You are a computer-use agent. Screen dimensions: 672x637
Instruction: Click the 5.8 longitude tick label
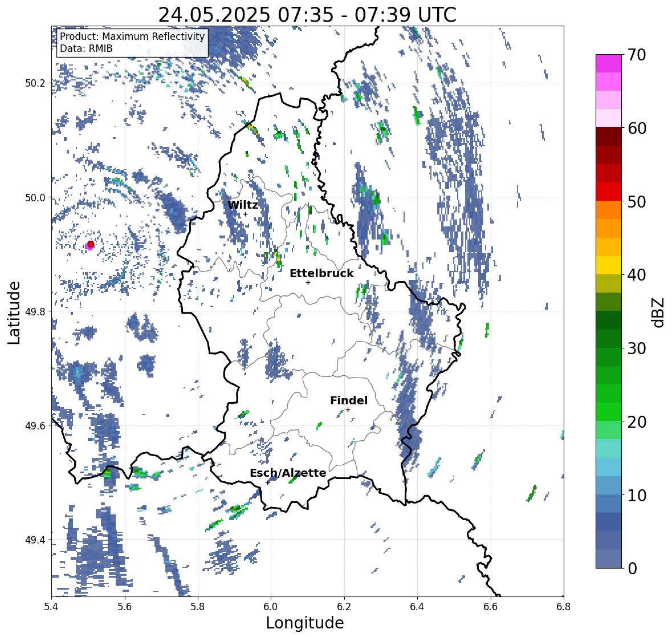click(x=198, y=607)
